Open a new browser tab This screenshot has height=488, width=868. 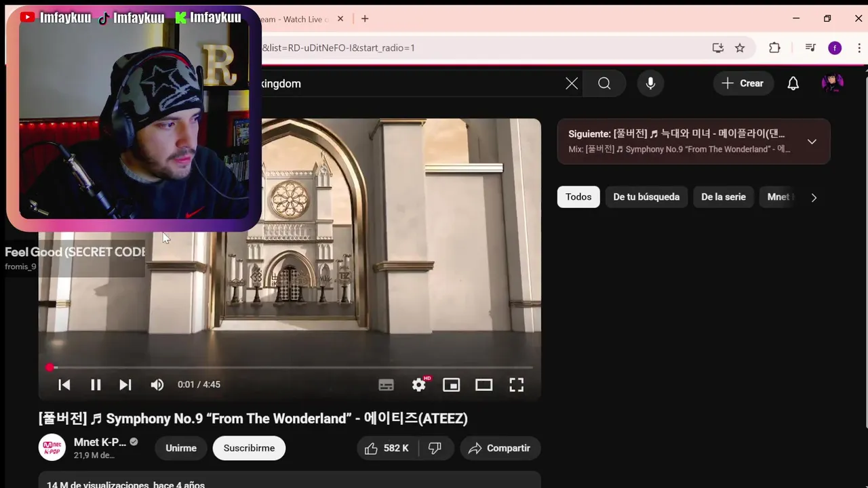pos(365,19)
